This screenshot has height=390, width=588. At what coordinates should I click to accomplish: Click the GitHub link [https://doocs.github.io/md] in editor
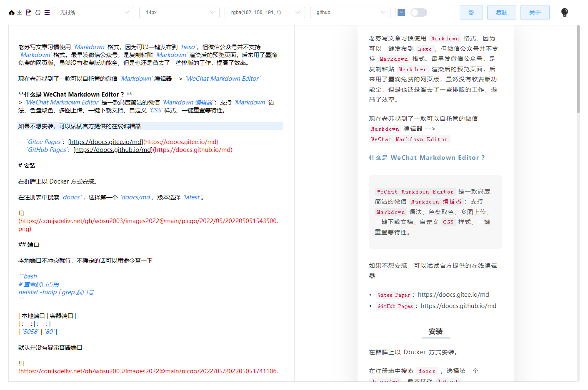pos(113,150)
